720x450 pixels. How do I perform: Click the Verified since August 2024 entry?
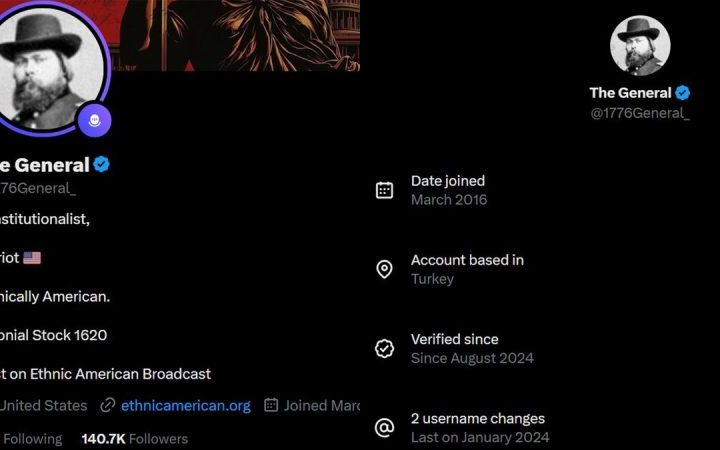coord(472,349)
